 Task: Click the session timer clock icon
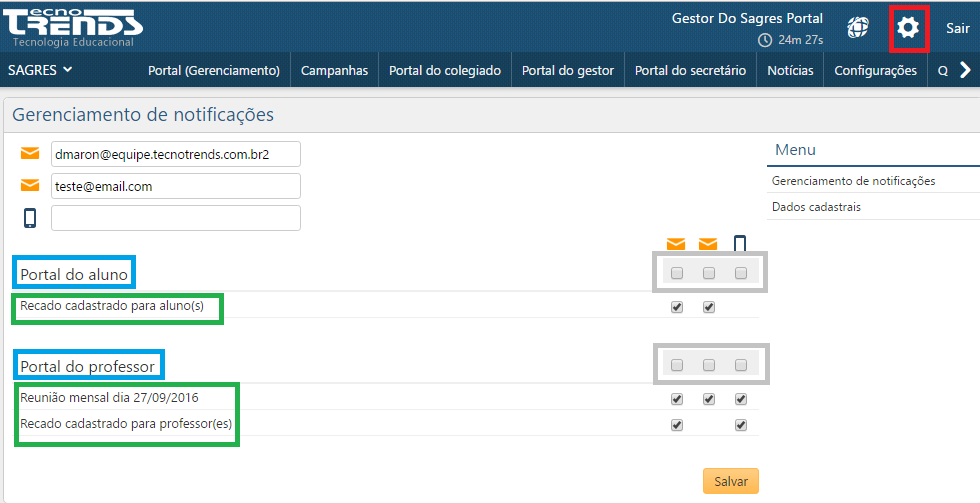tap(765, 41)
